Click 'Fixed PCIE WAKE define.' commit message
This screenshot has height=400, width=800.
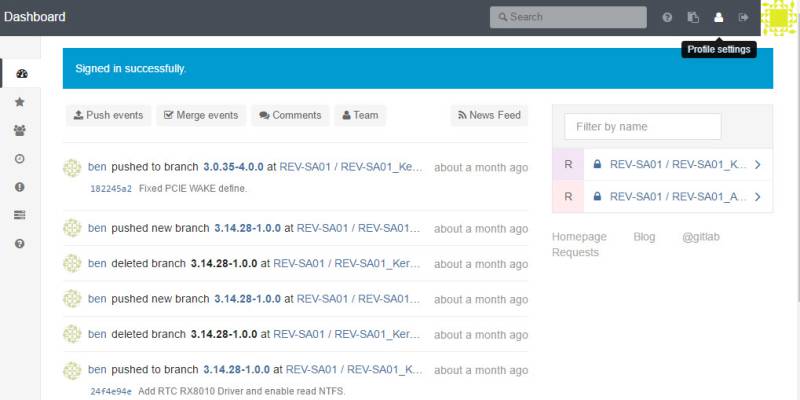coord(193,189)
